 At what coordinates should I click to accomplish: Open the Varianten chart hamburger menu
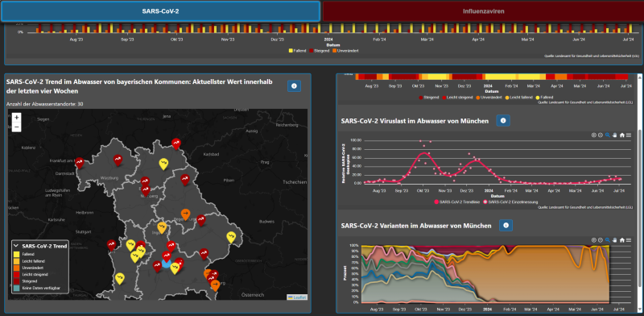[x=629, y=240]
